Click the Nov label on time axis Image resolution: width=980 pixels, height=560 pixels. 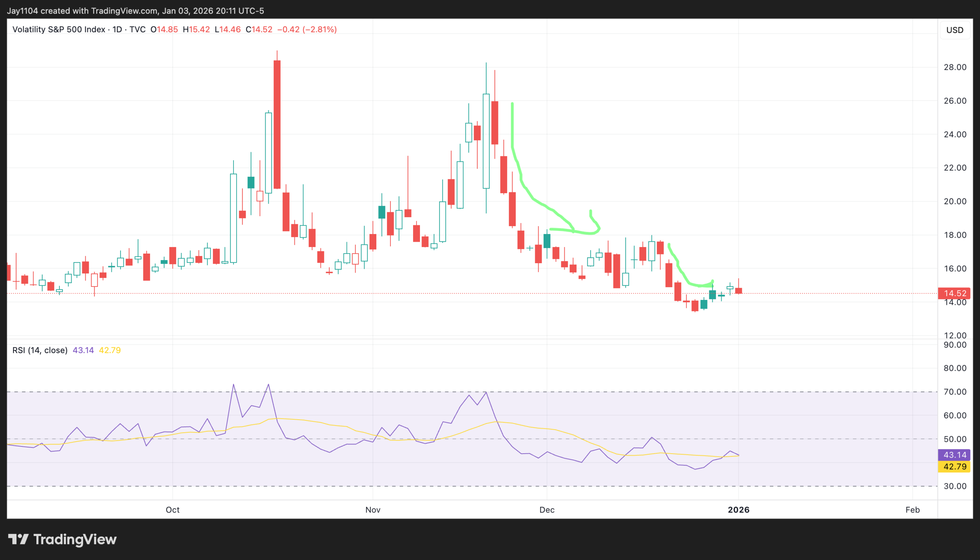click(x=372, y=510)
